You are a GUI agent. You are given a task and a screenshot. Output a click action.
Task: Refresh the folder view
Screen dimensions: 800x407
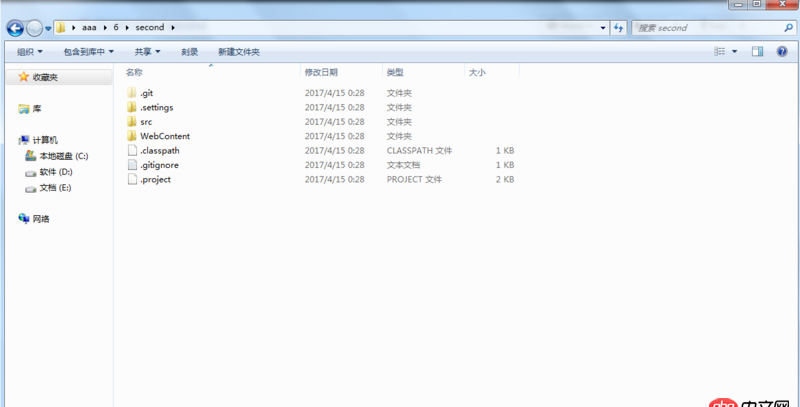pyautogui.click(x=618, y=28)
